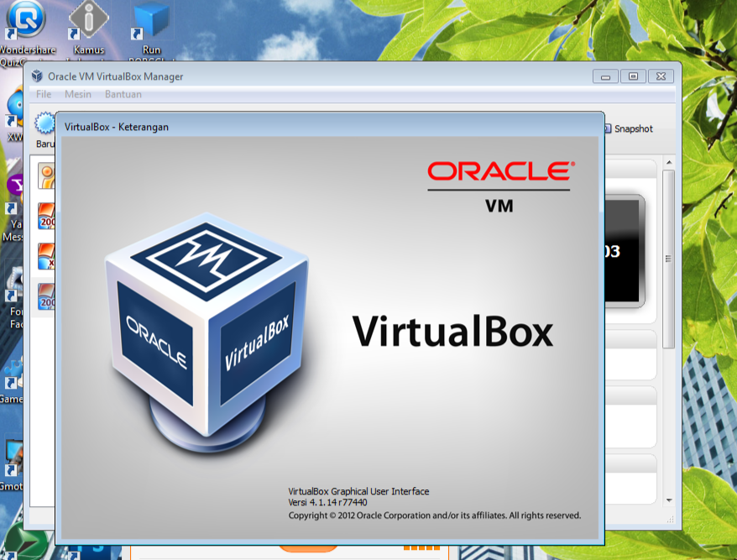Select the second VM icon in the list

[46, 216]
